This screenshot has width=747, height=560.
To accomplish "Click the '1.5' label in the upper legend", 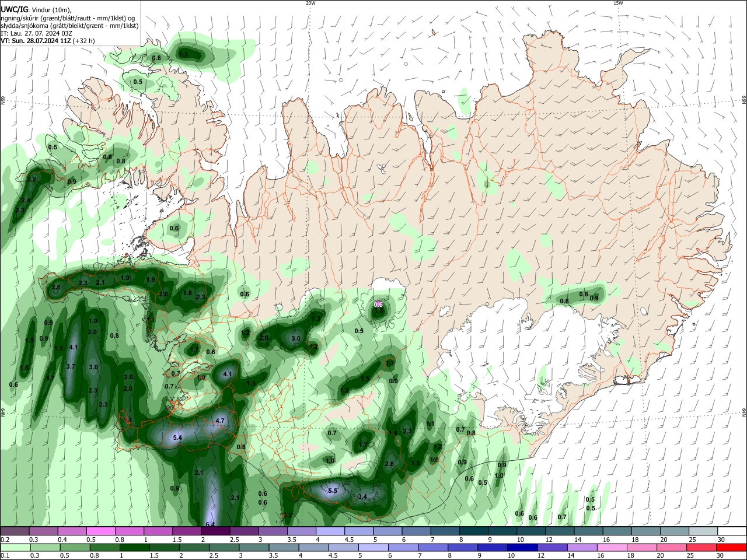I will coord(177,540).
